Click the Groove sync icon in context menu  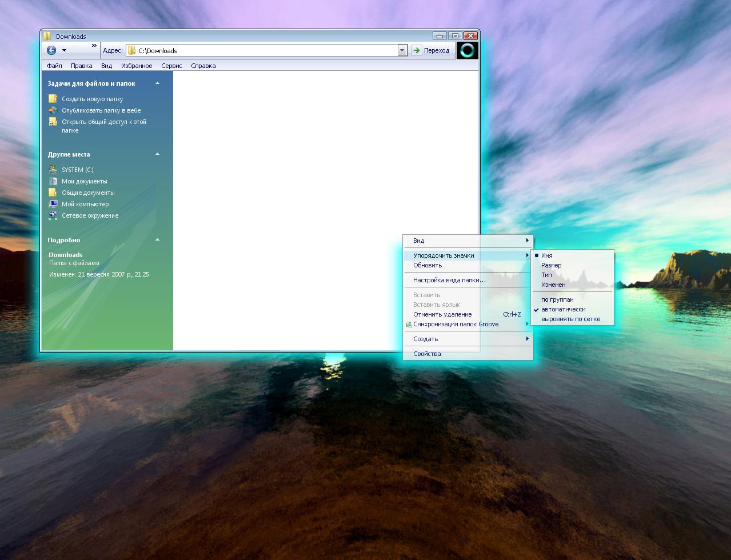coord(409,325)
